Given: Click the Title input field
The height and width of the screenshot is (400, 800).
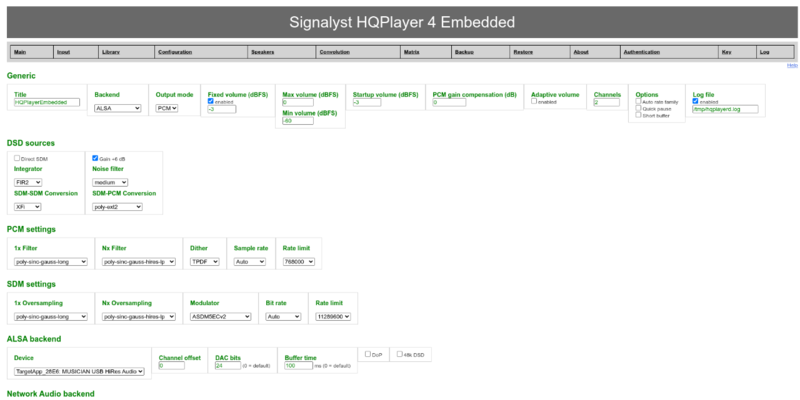Looking at the screenshot, I should pyautogui.click(x=47, y=102).
